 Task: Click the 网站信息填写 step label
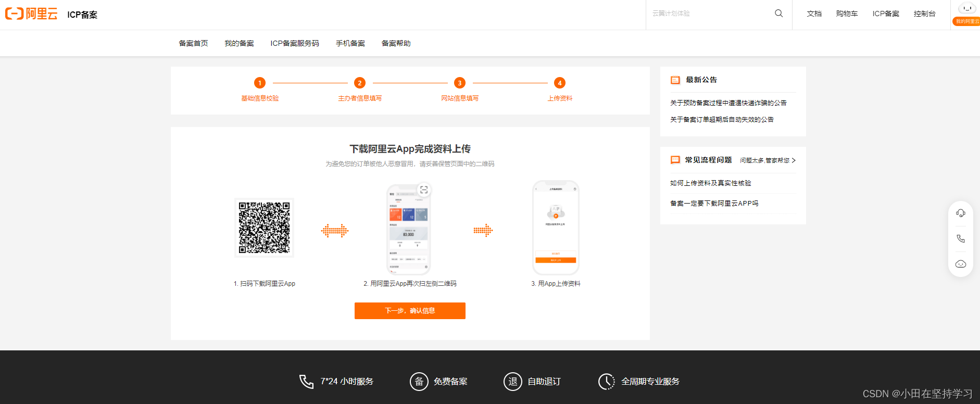click(460, 98)
